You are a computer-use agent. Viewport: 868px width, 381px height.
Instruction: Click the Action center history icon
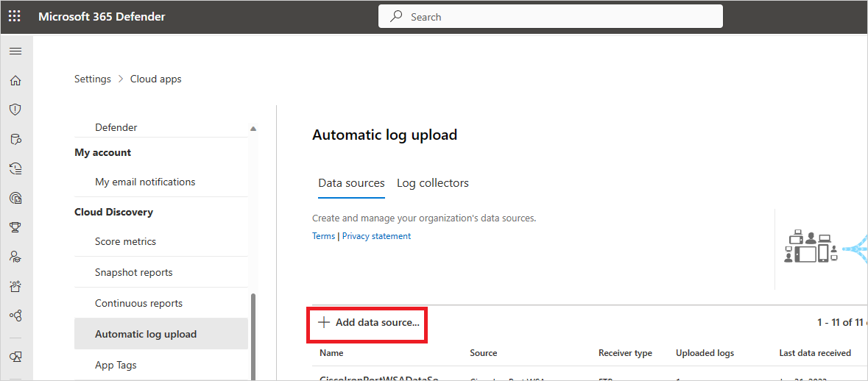tap(15, 168)
